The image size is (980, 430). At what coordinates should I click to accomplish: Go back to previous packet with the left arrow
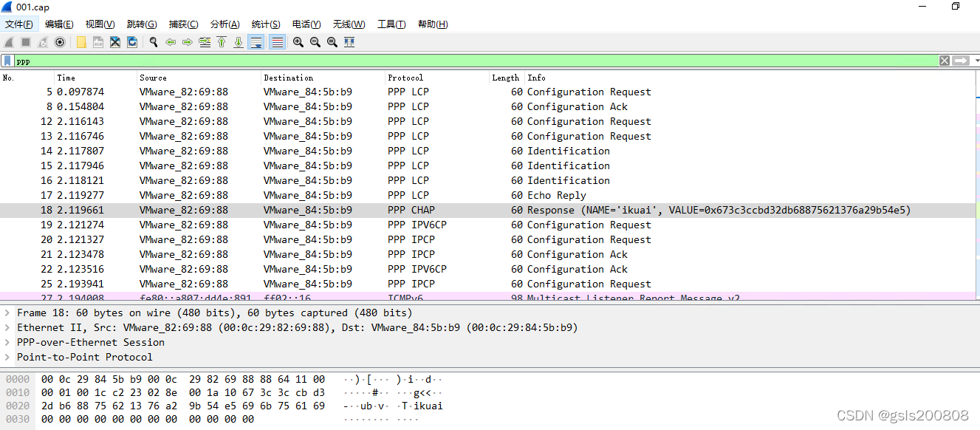pyautogui.click(x=171, y=42)
